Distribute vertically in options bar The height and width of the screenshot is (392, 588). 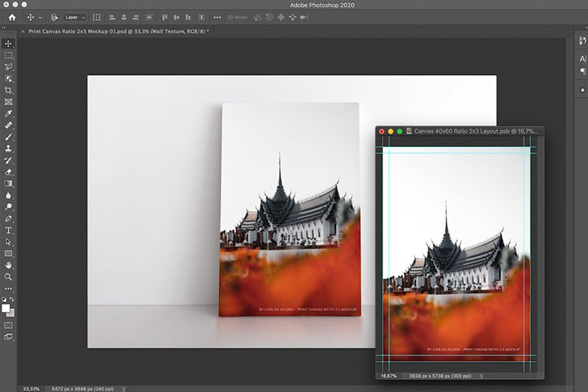tap(149, 17)
